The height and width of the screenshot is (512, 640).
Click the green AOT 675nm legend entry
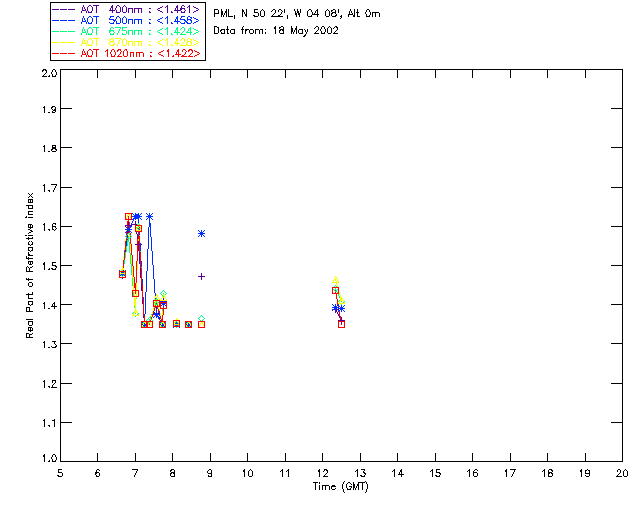[126, 31]
